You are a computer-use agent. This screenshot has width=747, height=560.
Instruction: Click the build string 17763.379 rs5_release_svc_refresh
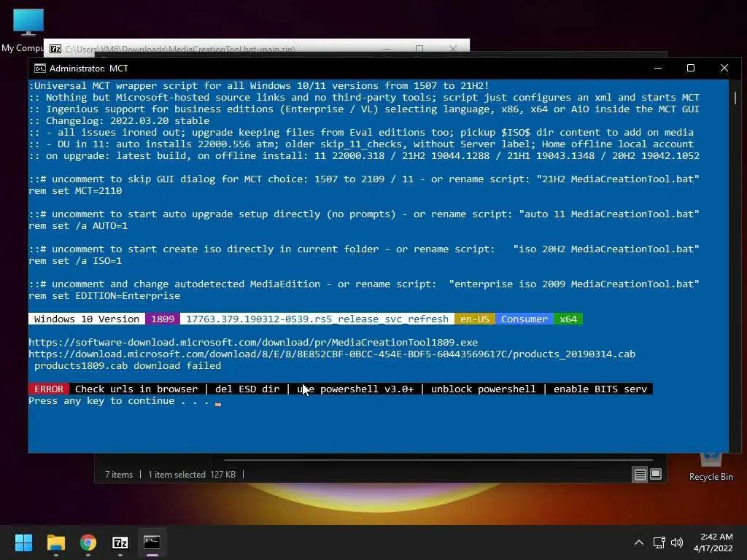click(x=317, y=319)
